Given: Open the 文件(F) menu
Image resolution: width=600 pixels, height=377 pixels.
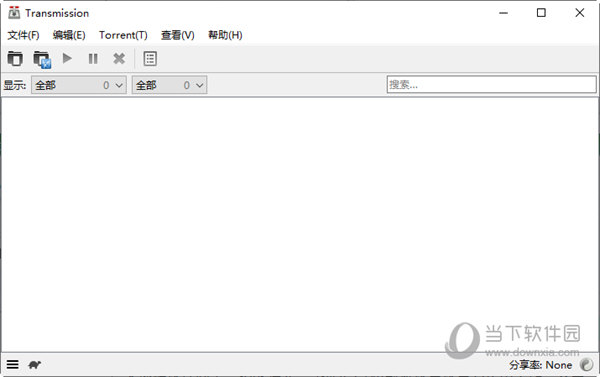Looking at the screenshot, I should 23,35.
